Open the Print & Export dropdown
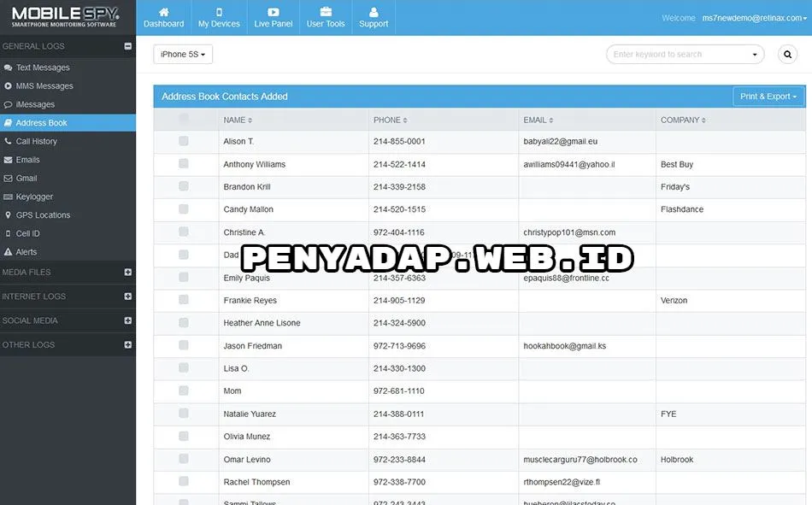This screenshot has height=505, width=812. [x=768, y=97]
